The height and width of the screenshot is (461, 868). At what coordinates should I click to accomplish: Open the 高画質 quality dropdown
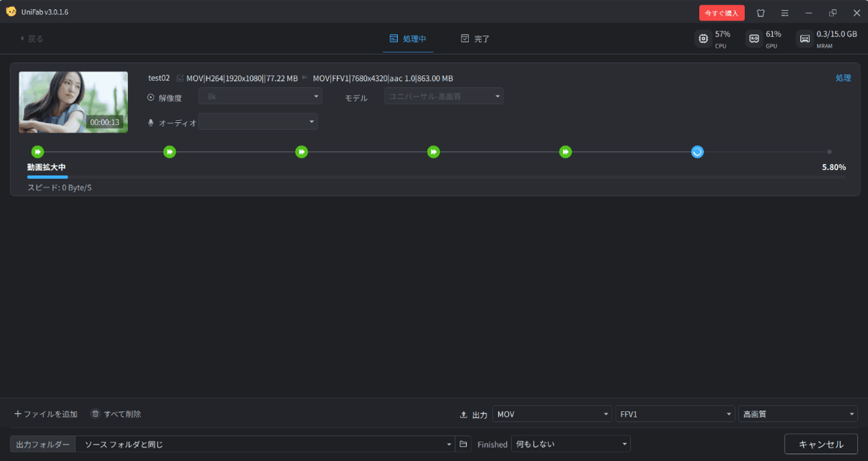click(798, 414)
